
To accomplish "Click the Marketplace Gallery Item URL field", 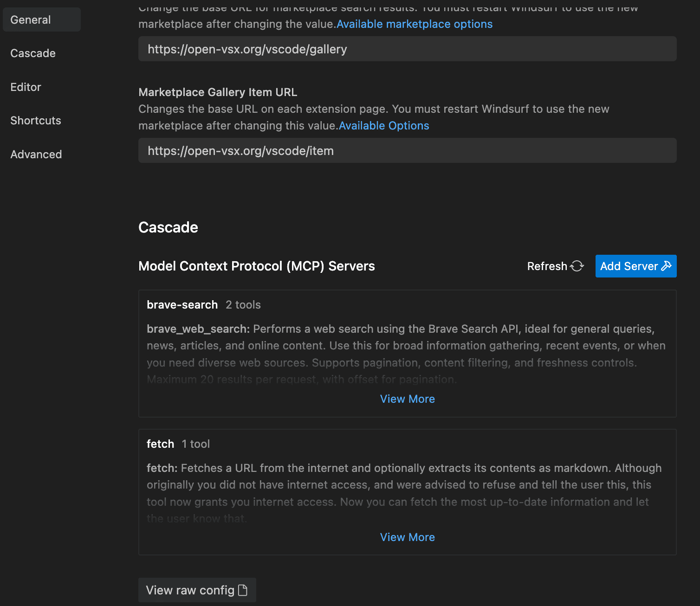I will [407, 150].
